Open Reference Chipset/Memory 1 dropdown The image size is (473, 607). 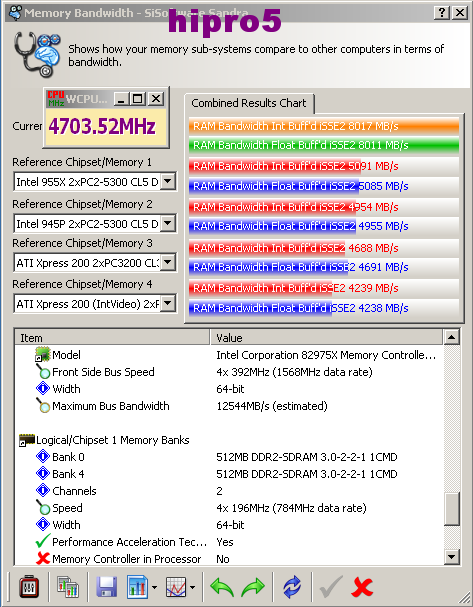point(168,181)
